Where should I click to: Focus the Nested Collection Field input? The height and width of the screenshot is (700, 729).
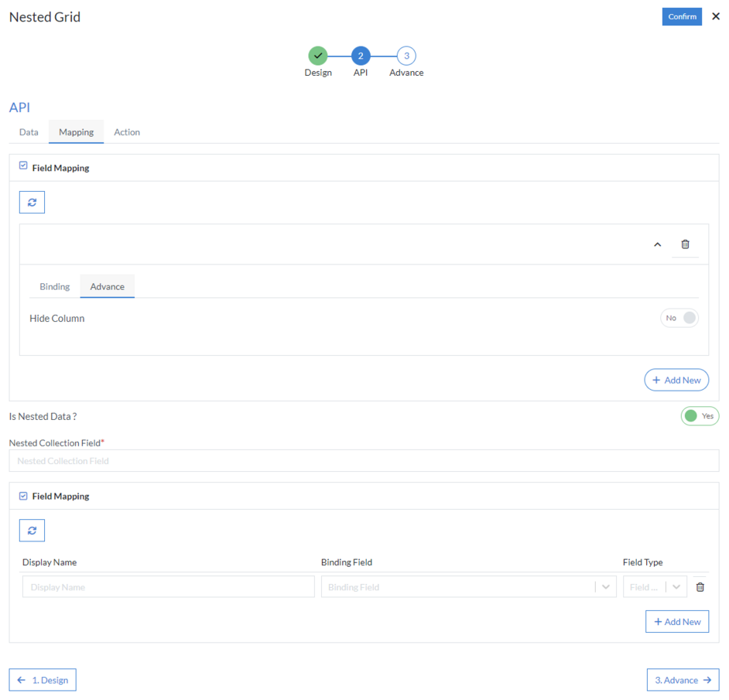coord(364,461)
